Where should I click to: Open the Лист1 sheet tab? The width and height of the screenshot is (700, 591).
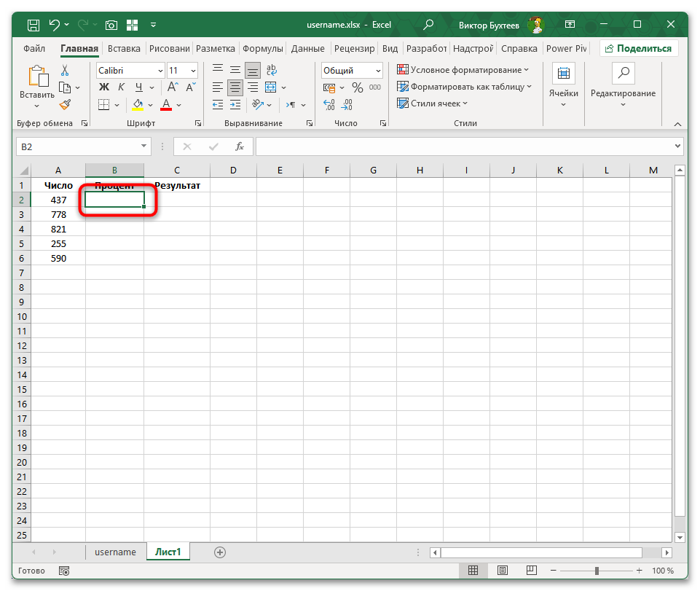pos(168,552)
